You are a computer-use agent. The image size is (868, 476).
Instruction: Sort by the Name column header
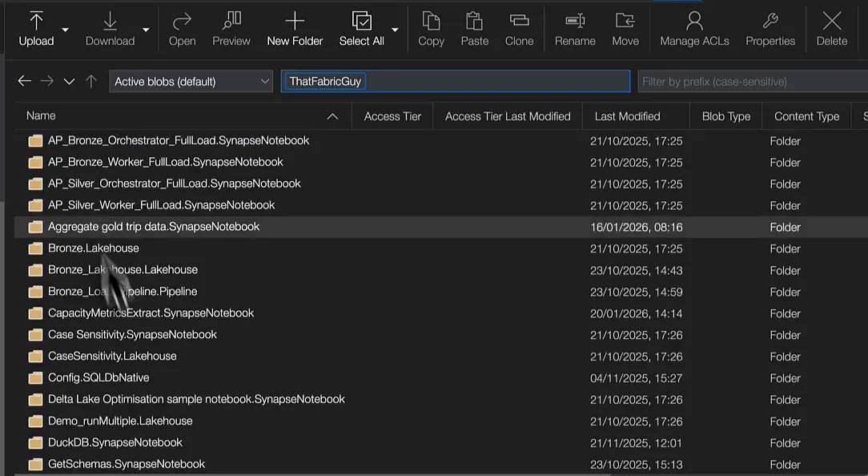(x=41, y=115)
